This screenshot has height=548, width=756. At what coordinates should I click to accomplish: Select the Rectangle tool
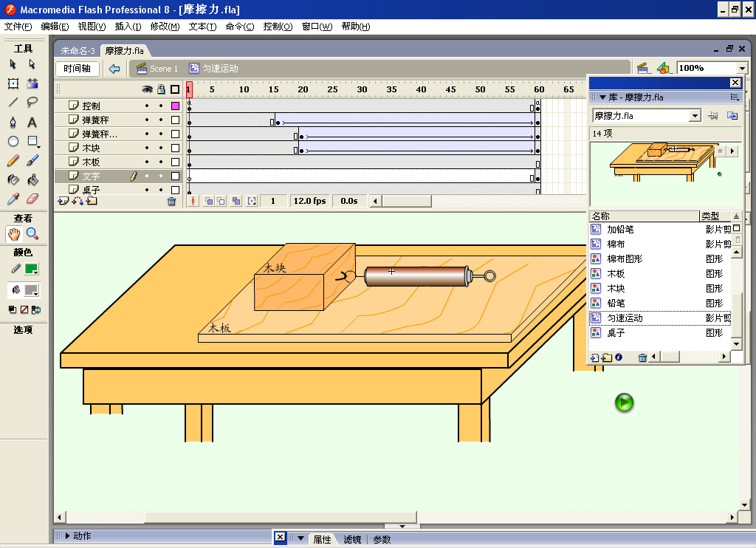point(32,141)
